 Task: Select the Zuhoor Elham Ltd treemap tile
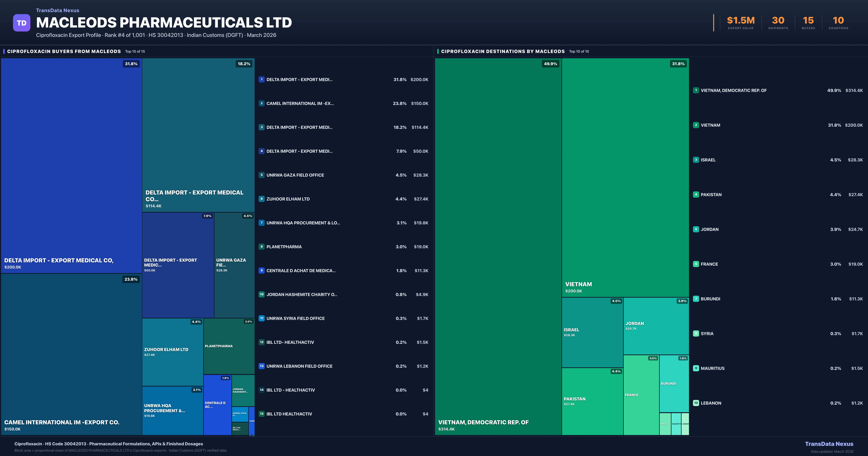(173, 352)
